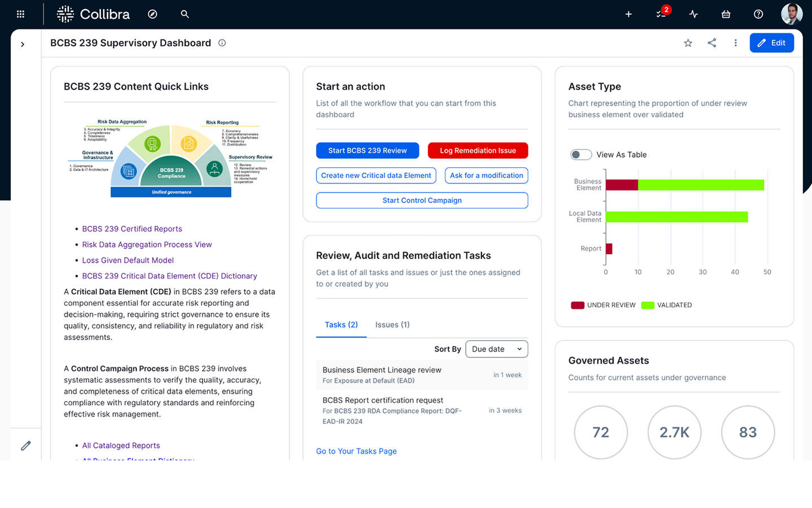This screenshot has height=508, width=812.
Task: Open Business Element Lineage review task
Action: point(422,375)
